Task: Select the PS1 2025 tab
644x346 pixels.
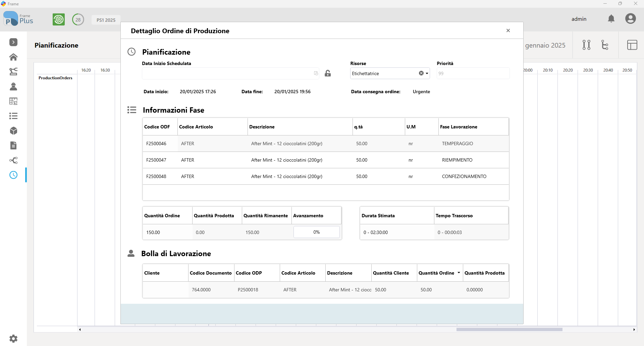Action: [106, 20]
